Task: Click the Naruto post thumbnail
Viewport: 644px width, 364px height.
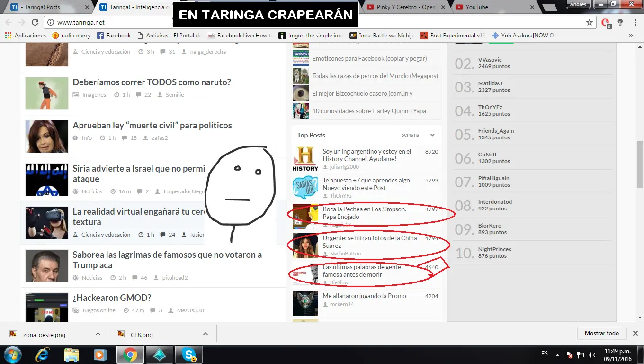Action: click(47, 93)
